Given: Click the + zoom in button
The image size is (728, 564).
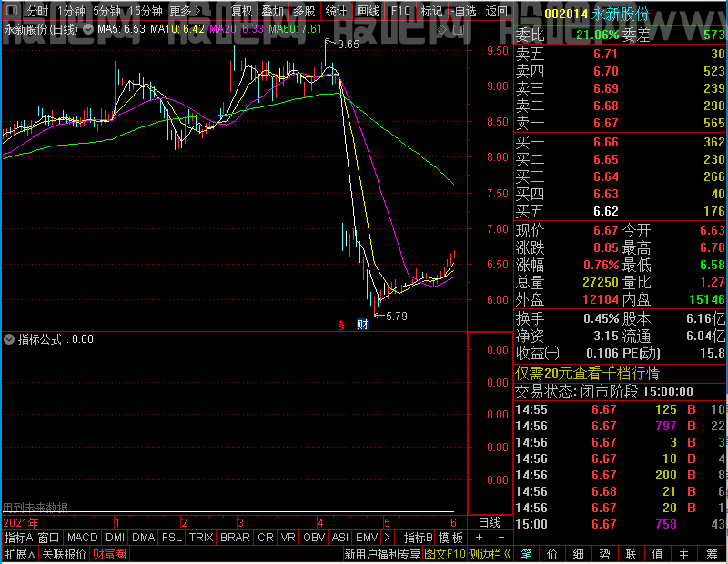Looking at the screenshot, I should (480, 538).
